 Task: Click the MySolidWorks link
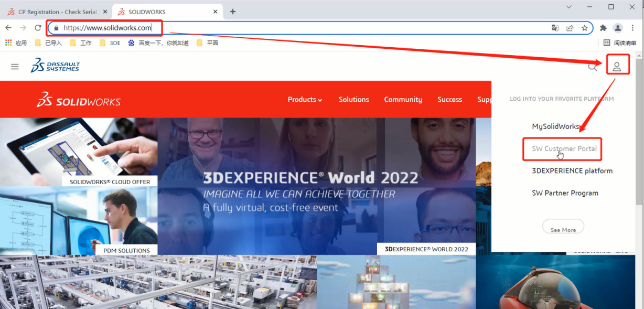click(555, 126)
